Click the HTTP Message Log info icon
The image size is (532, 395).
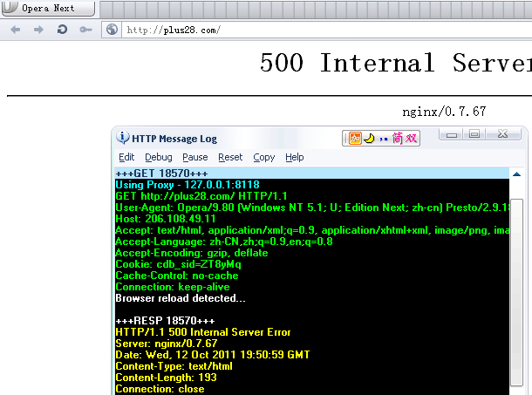(123, 138)
